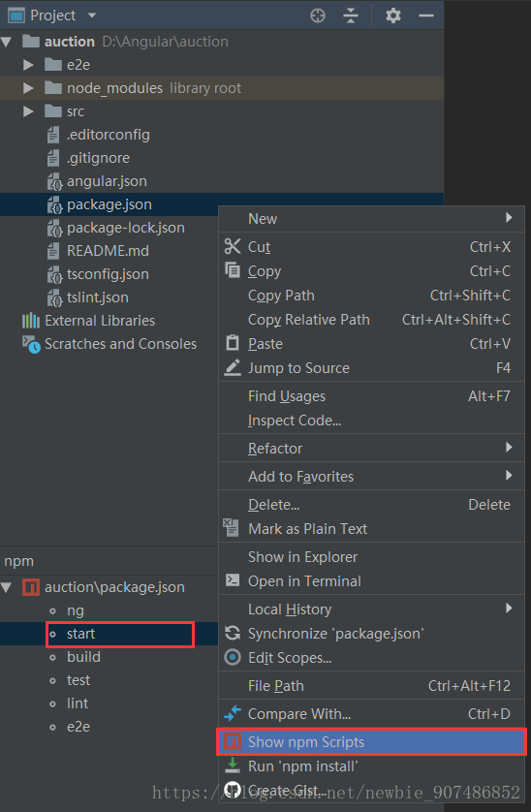Choose Mark as Plain Text
This screenshot has height=812, width=531.
coord(371,529)
